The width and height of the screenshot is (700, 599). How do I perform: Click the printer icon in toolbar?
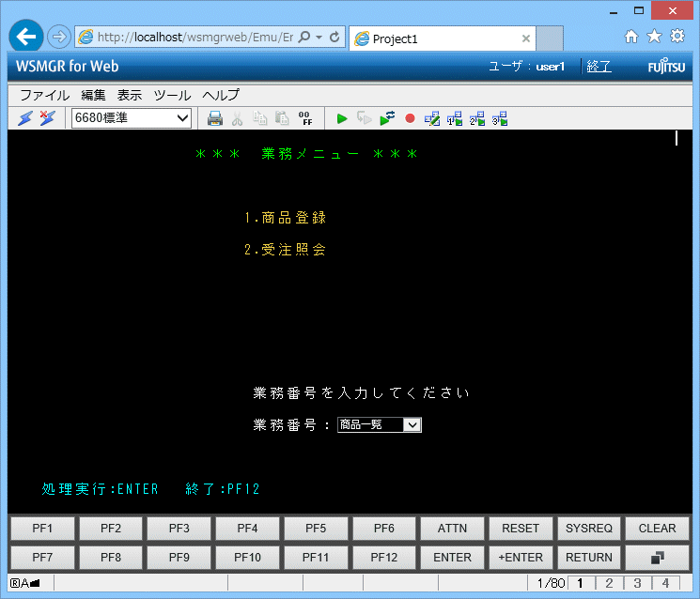[215, 118]
